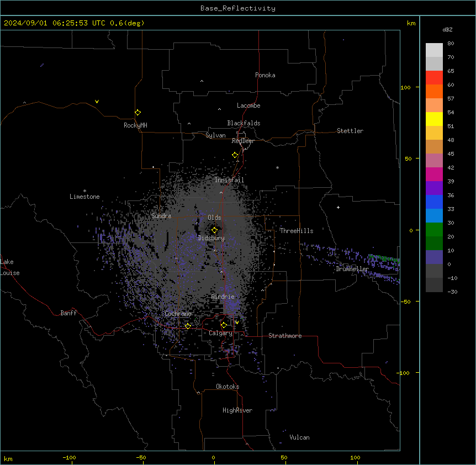Pick the bright yellow swatch in dBZ legend
476x465 pixels.
[434, 119]
